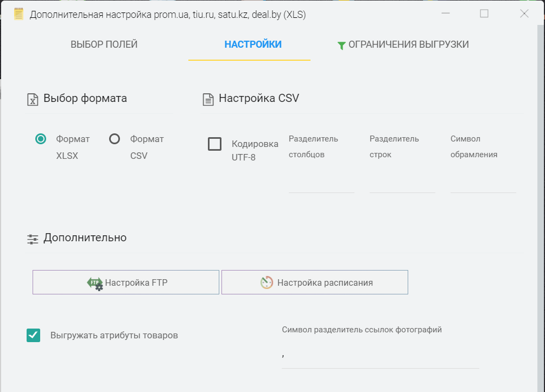Click the yellow notepad icon in title bar
545x392 pixels.
18,14
